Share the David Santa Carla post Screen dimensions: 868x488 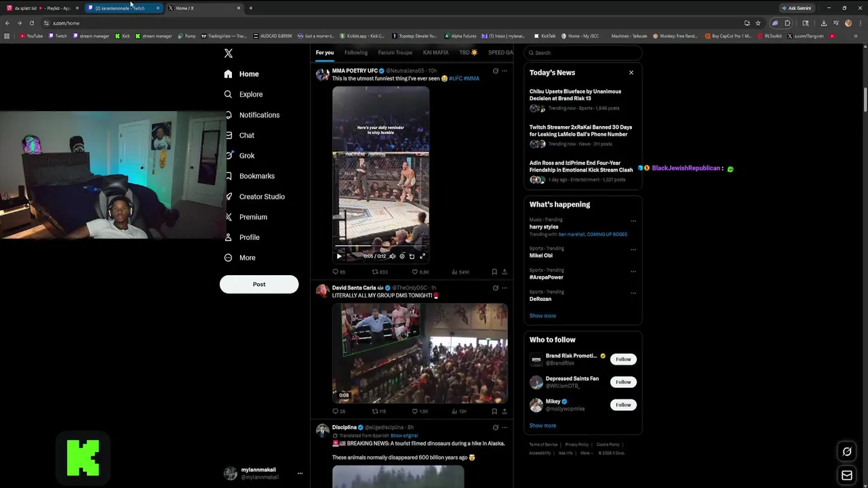(504, 411)
